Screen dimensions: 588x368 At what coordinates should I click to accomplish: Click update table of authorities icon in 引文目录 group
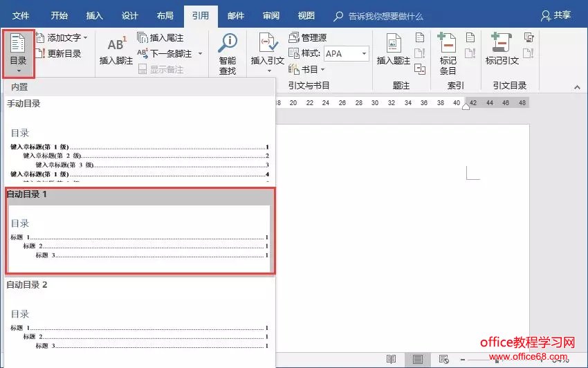[529, 53]
